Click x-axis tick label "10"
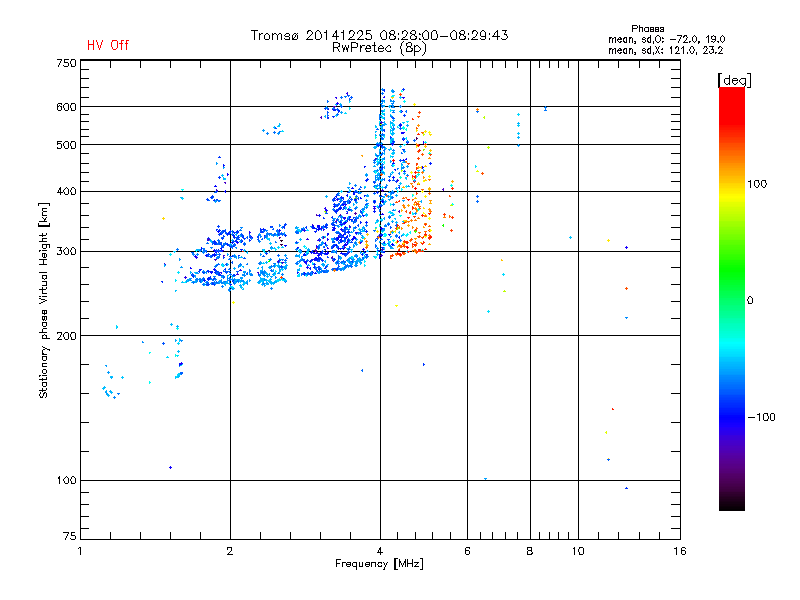Image resolution: width=800 pixels, height=600 pixels. tap(578, 551)
